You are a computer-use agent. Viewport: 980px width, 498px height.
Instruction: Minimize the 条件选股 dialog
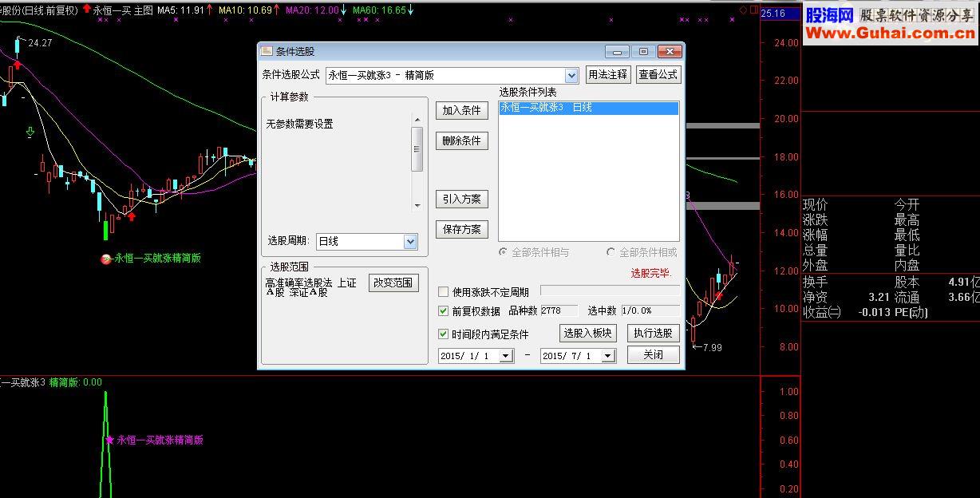618,51
